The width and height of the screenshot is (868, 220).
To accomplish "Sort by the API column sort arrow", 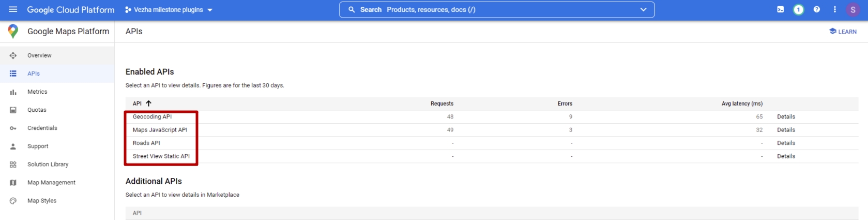I will coord(148,104).
